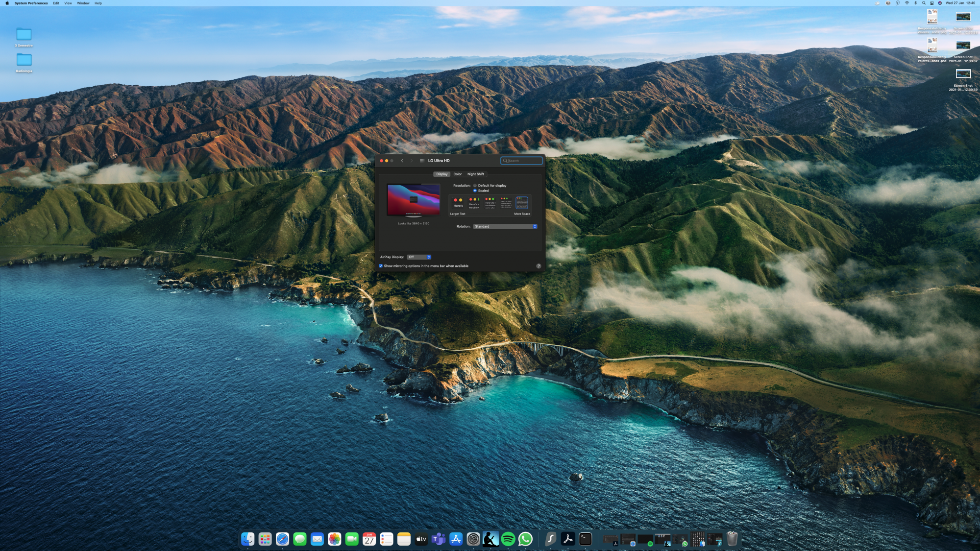Open the help question mark button

(x=539, y=266)
